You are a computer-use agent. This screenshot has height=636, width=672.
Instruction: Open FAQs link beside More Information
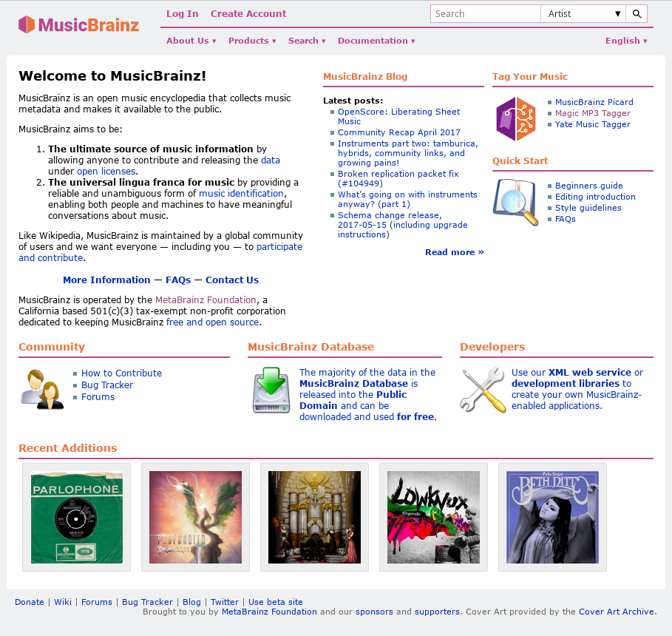[x=178, y=280]
